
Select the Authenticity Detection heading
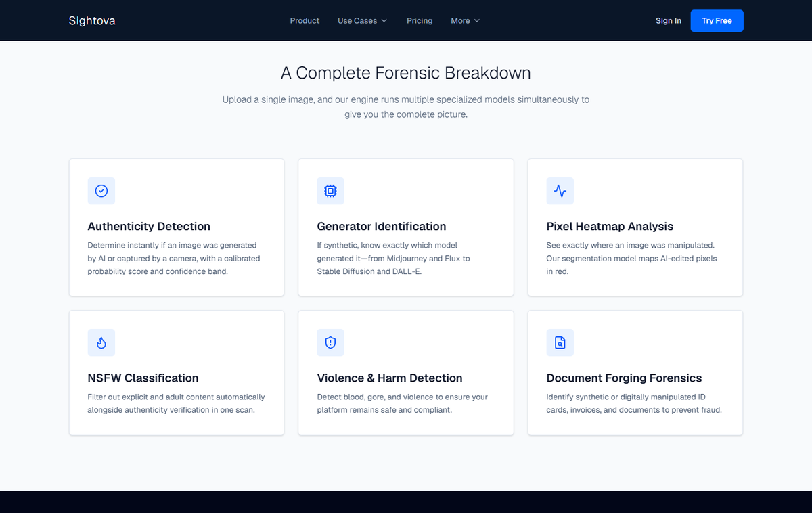(x=149, y=227)
